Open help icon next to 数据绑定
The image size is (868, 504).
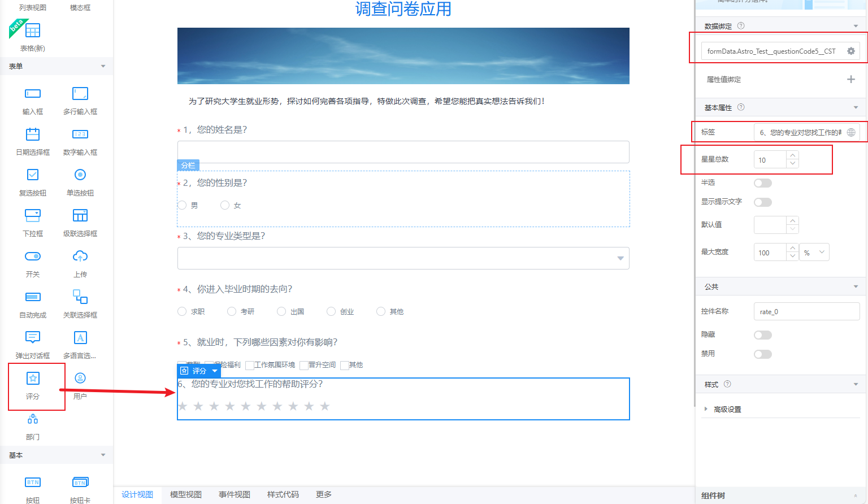[x=741, y=25]
